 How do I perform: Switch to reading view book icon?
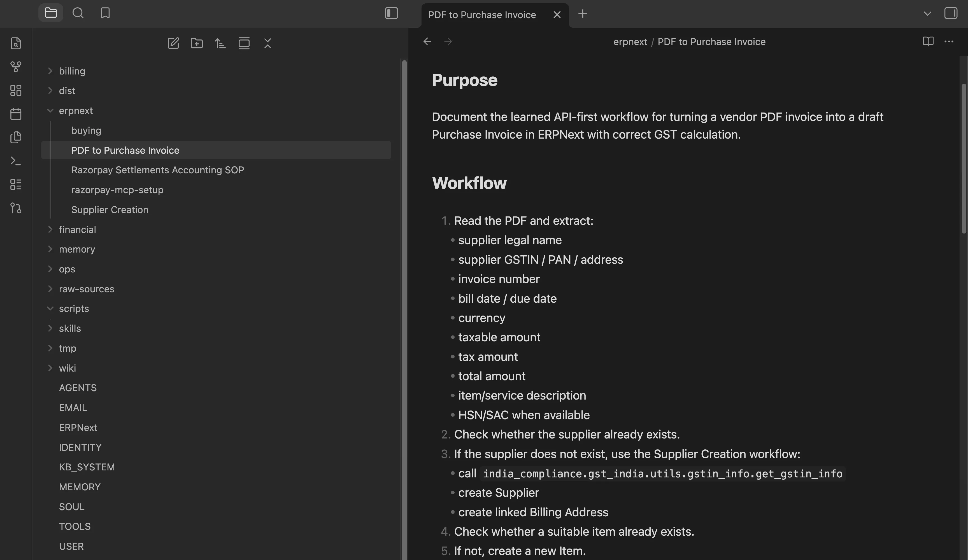pyautogui.click(x=928, y=41)
